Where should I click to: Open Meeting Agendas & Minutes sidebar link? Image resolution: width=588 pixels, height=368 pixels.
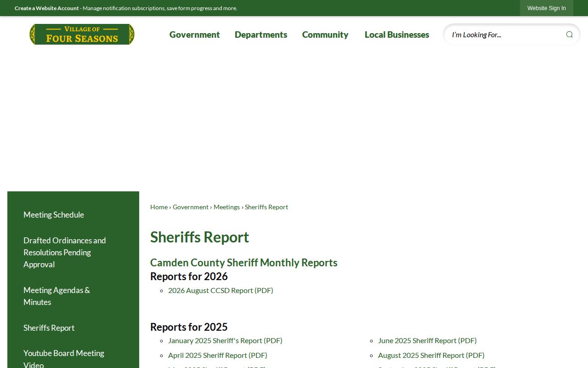pos(57,296)
